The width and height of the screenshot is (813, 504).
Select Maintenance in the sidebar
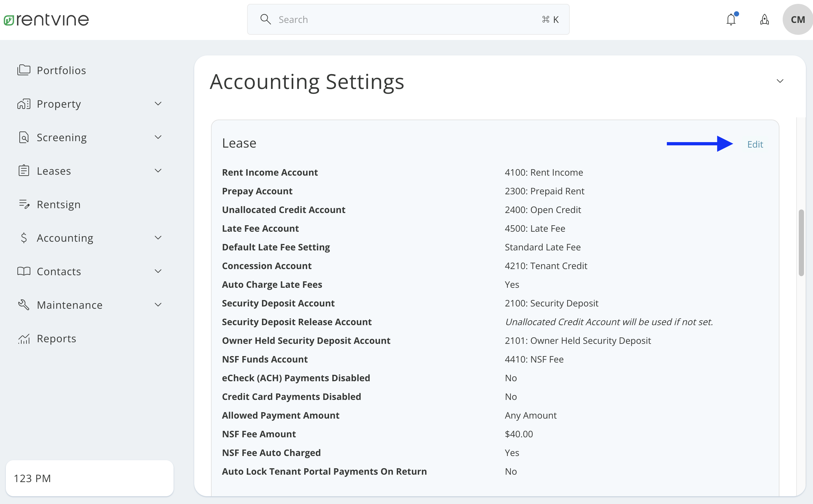point(69,304)
